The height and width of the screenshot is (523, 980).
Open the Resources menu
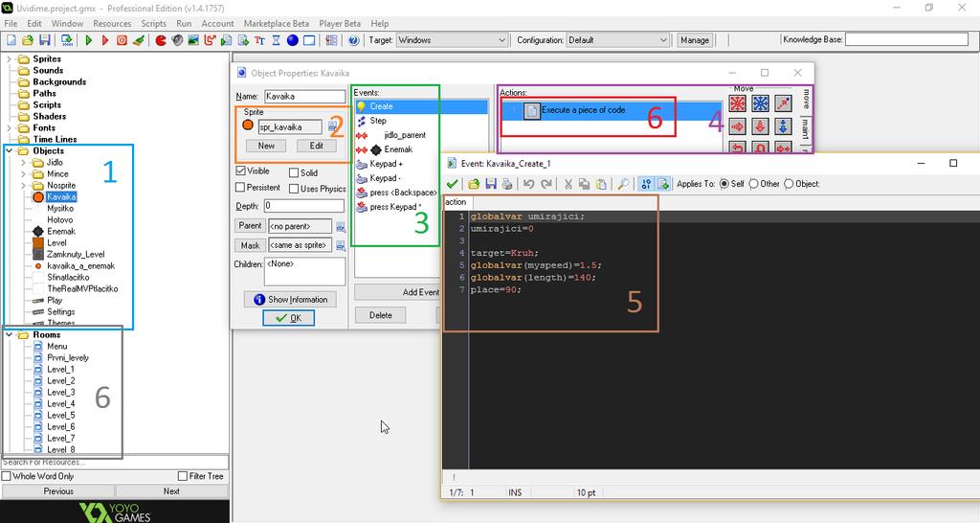pos(113,24)
